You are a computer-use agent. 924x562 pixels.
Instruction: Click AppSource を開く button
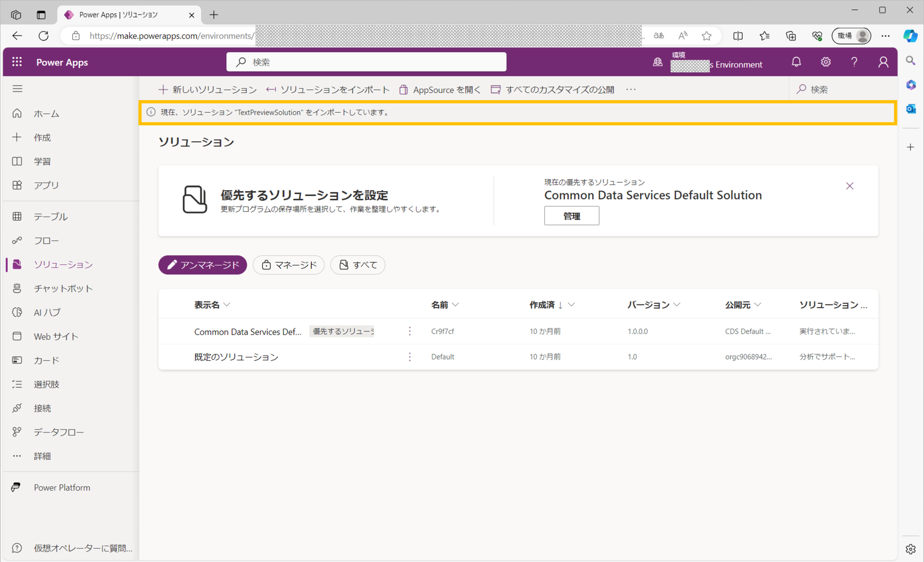point(440,90)
